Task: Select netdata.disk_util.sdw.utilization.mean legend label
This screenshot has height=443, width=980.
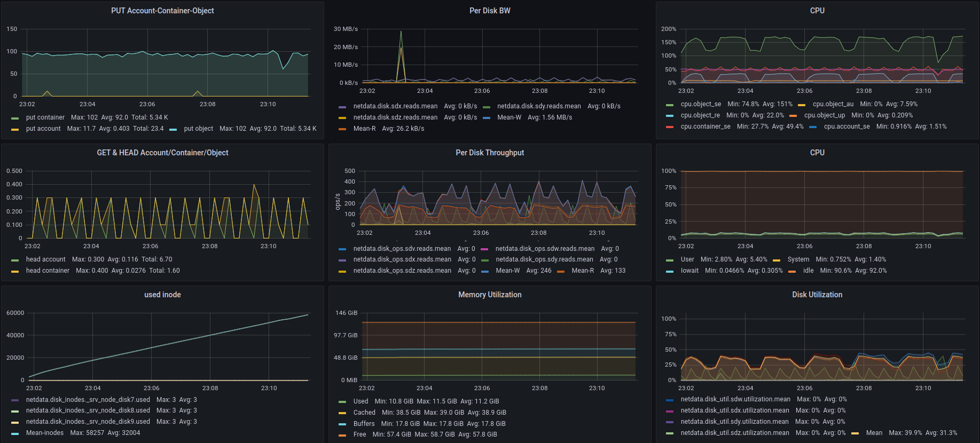Action: point(735,399)
